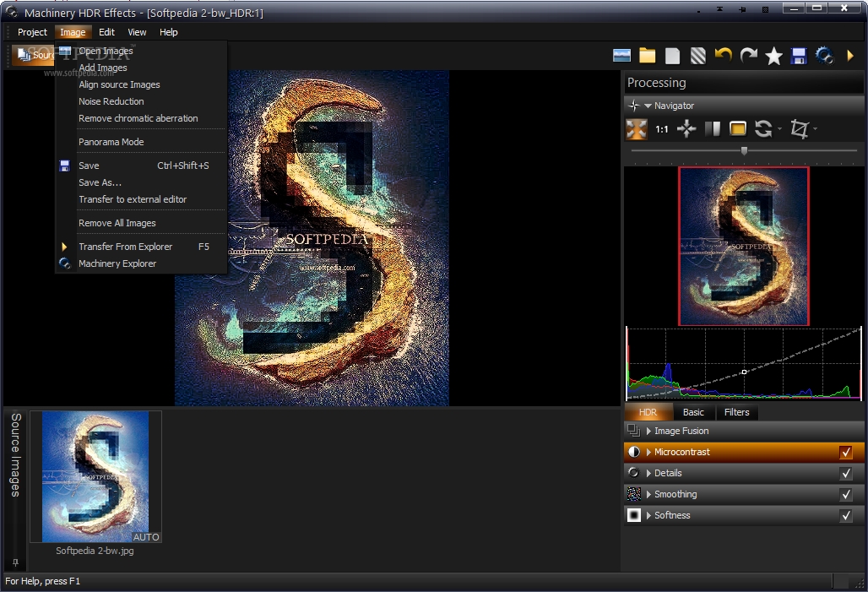The image size is (868, 592).
Task: Choose Open Images from Image menu
Action: 142,51
